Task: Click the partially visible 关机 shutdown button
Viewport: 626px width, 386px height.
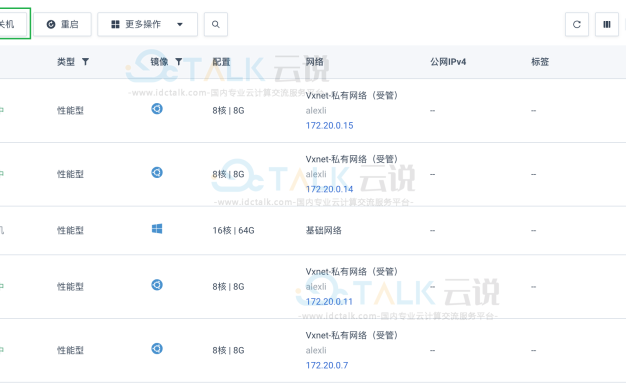Action: click(13, 24)
